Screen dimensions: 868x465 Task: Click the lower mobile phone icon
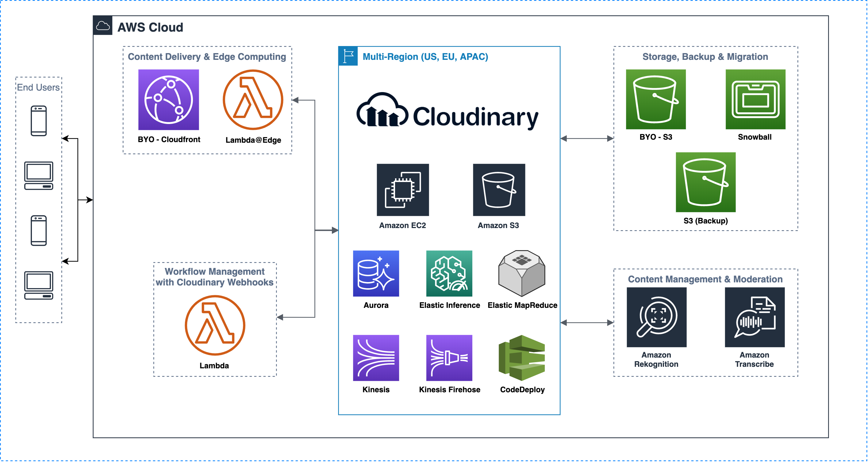click(39, 231)
